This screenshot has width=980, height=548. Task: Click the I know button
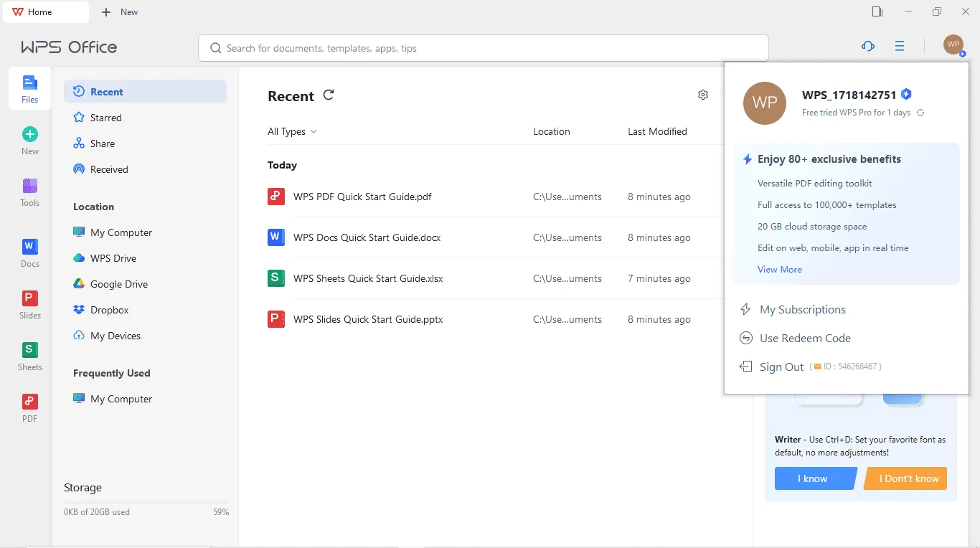click(x=816, y=478)
